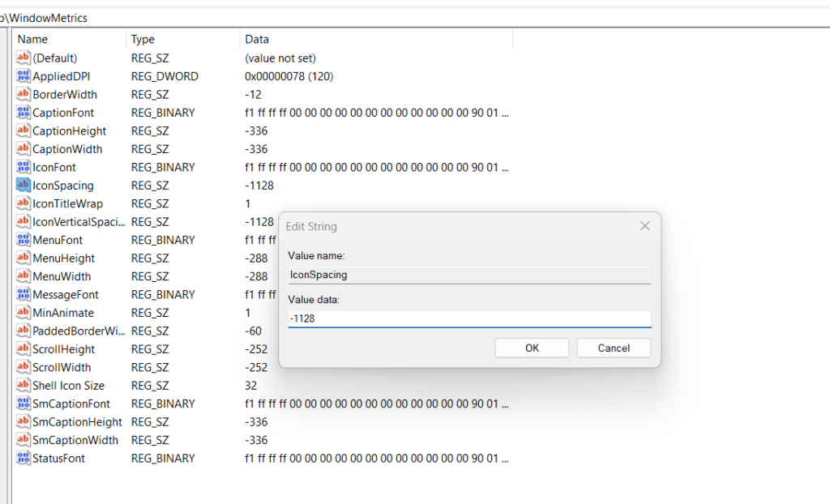The height and width of the screenshot is (504, 830).
Task: Click the Value data text field
Action: tap(469, 319)
